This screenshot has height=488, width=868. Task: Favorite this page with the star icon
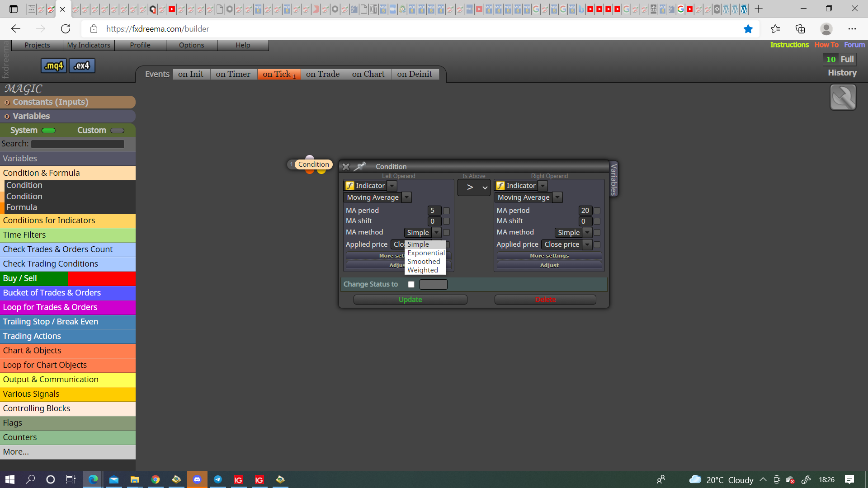[x=748, y=29]
